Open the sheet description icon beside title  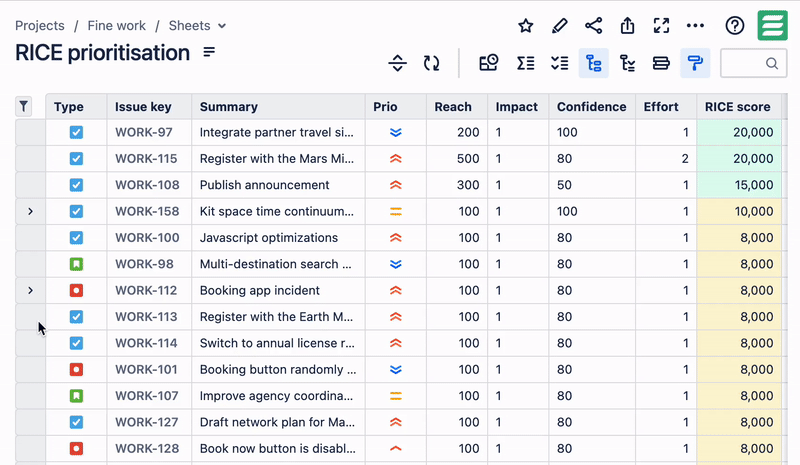click(x=209, y=52)
